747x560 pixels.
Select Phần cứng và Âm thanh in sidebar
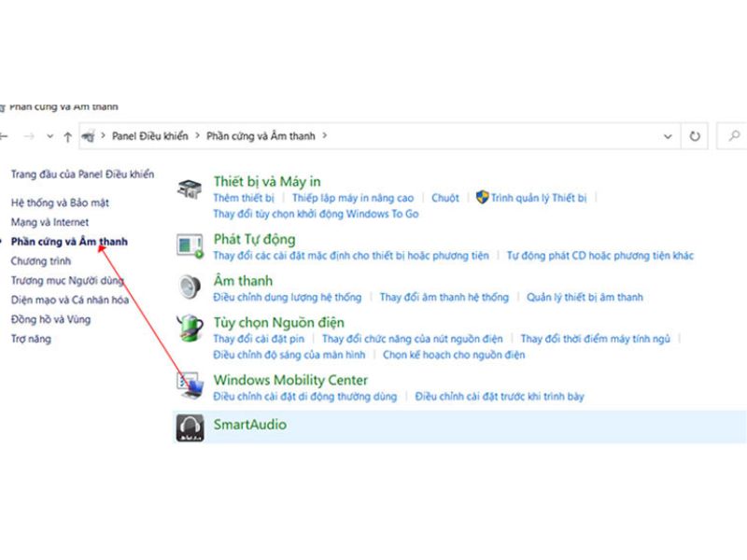[69, 242]
